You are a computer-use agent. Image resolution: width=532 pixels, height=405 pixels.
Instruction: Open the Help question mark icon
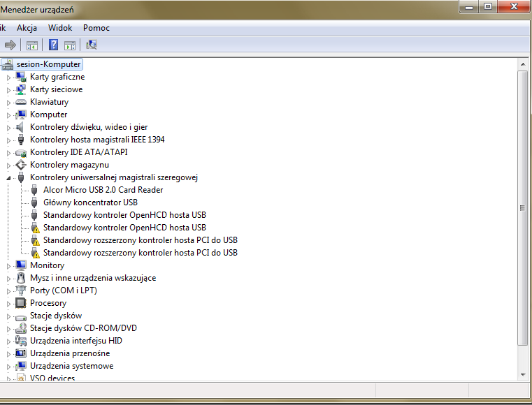pos(53,45)
